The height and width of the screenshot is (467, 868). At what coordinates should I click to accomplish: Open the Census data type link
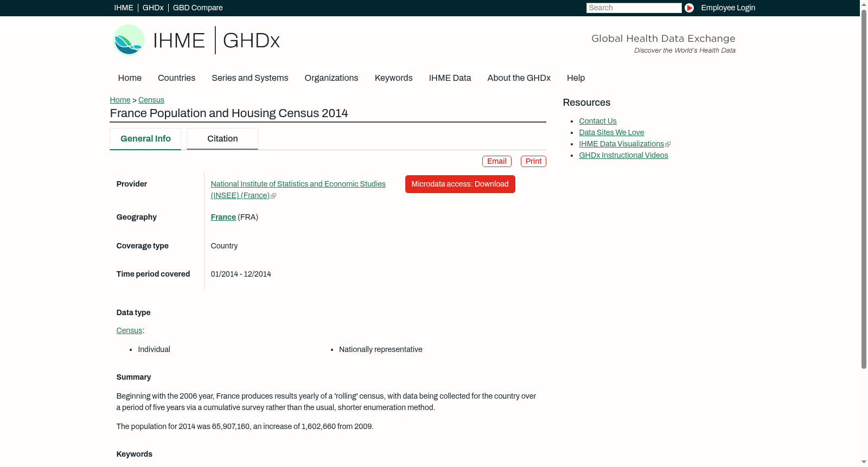coord(129,330)
